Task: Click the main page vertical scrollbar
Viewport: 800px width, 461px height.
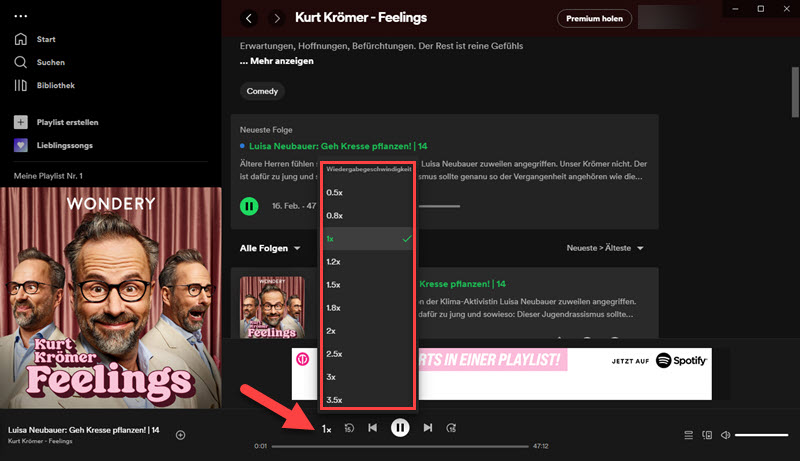Action: pyautogui.click(x=795, y=93)
